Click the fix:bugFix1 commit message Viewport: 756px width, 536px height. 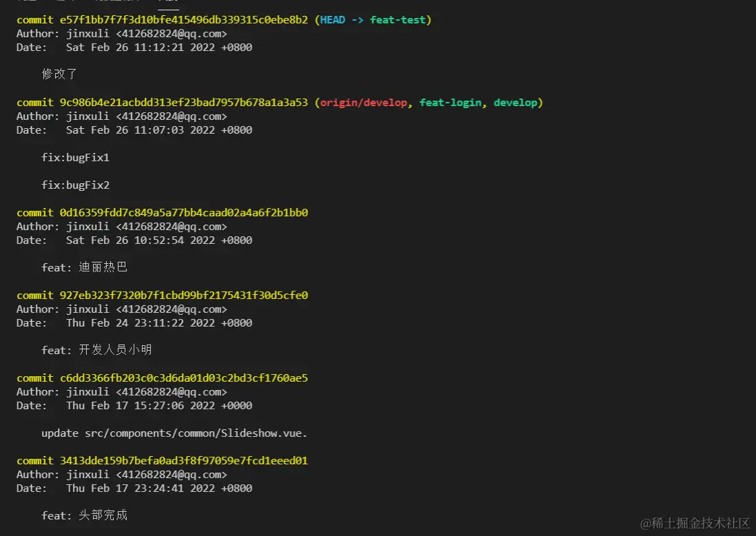[75, 158]
